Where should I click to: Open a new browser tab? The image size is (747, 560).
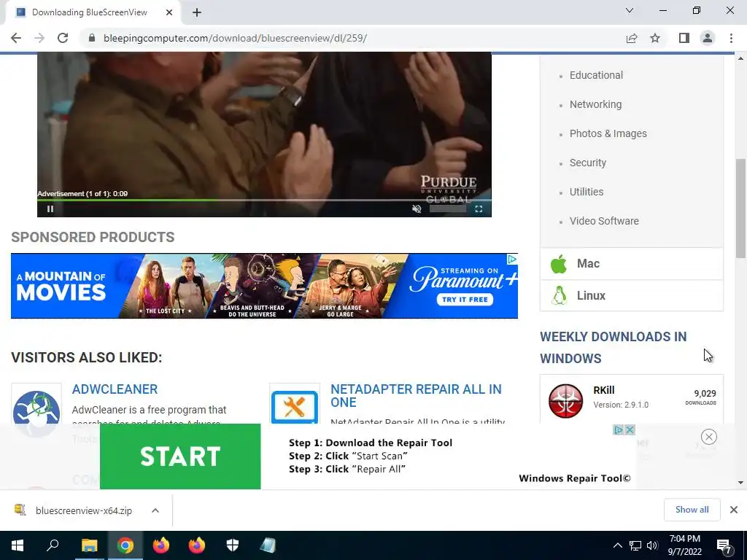[197, 13]
